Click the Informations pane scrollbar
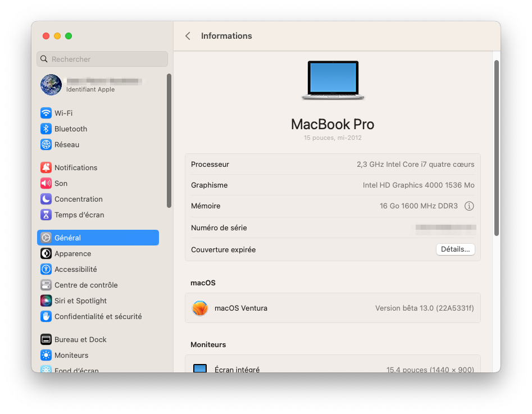 [497, 148]
